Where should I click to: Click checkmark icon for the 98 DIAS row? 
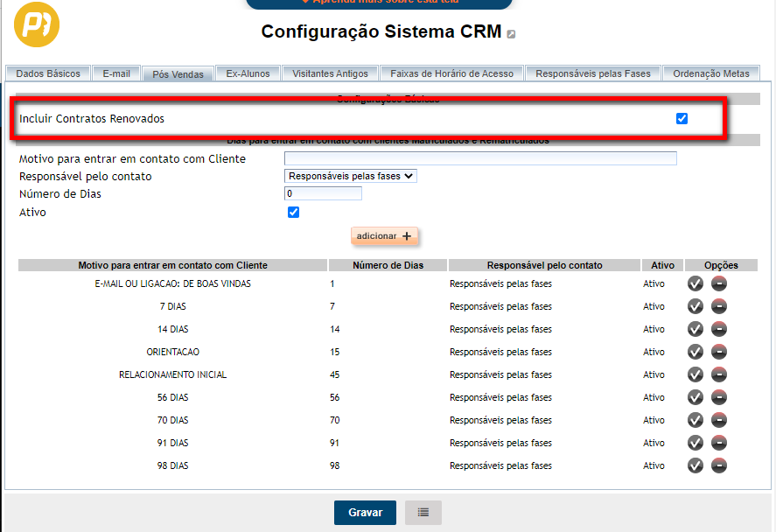[x=696, y=465]
